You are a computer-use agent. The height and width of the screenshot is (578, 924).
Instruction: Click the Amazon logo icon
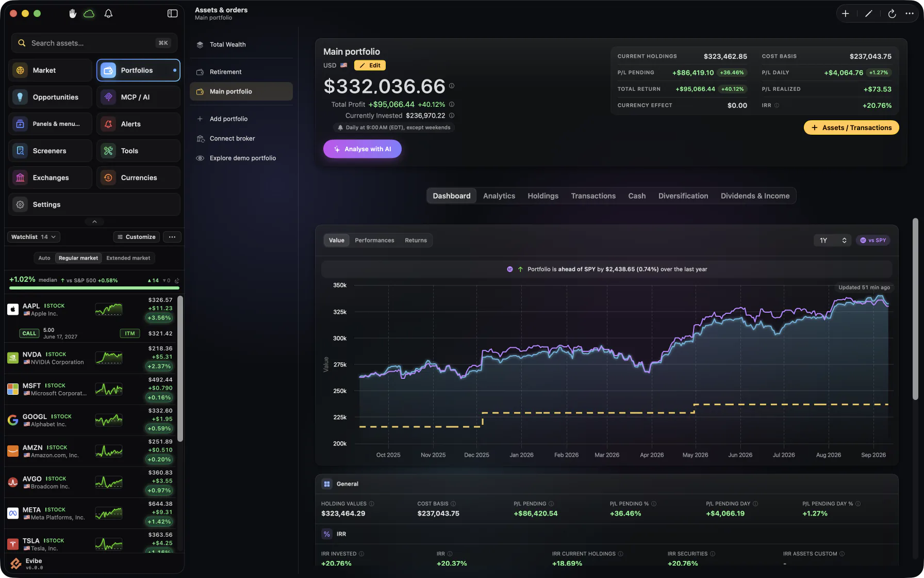[x=13, y=451]
